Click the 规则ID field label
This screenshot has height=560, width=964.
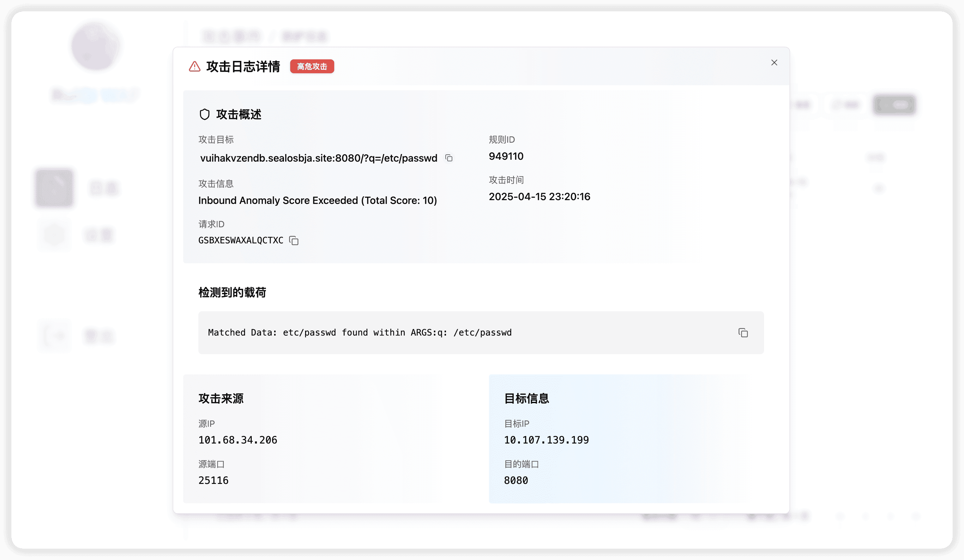(x=502, y=140)
